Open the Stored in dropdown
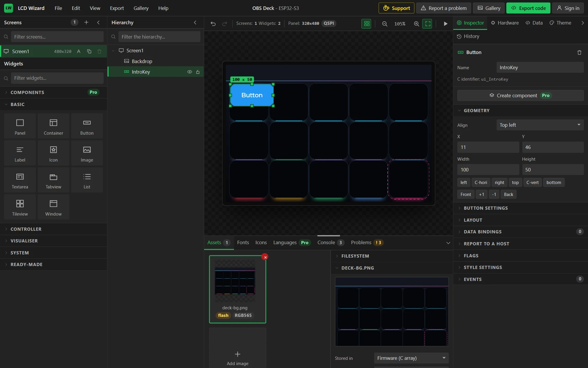 click(x=411, y=358)
